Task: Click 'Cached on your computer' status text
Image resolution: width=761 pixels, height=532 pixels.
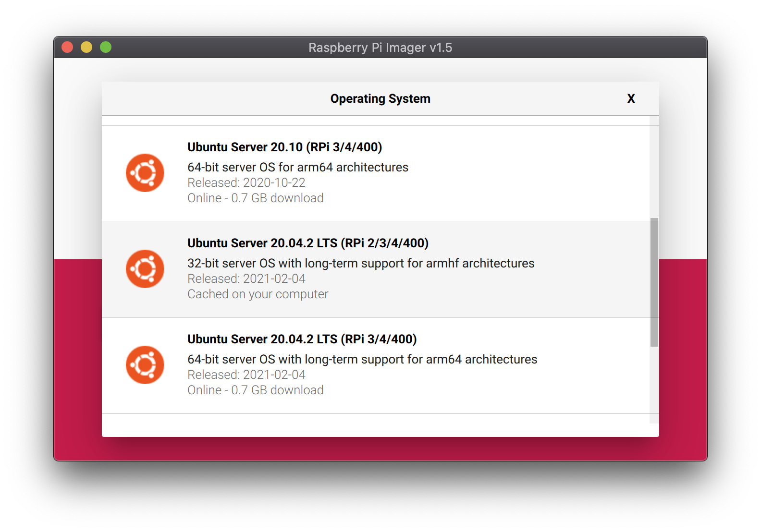Action: pos(258,294)
